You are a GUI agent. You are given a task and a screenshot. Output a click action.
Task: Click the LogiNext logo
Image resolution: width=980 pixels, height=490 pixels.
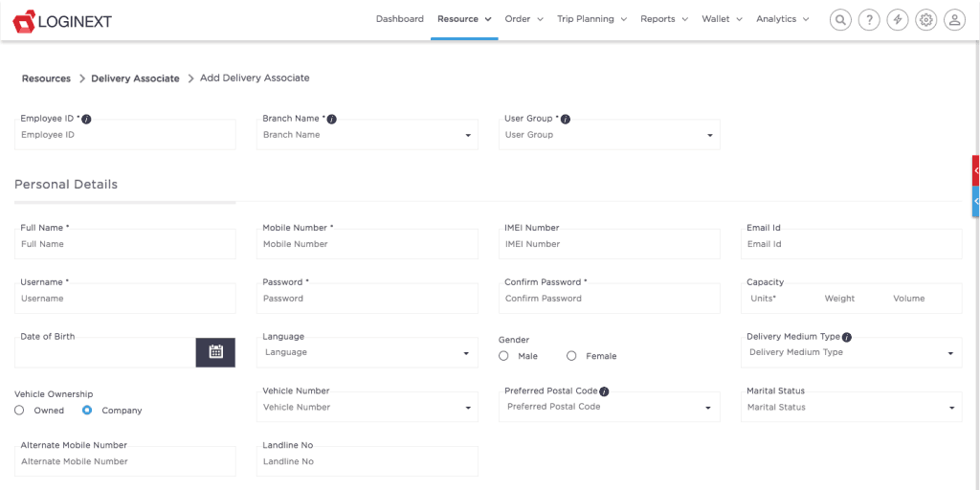pyautogui.click(x=62, y=20)
